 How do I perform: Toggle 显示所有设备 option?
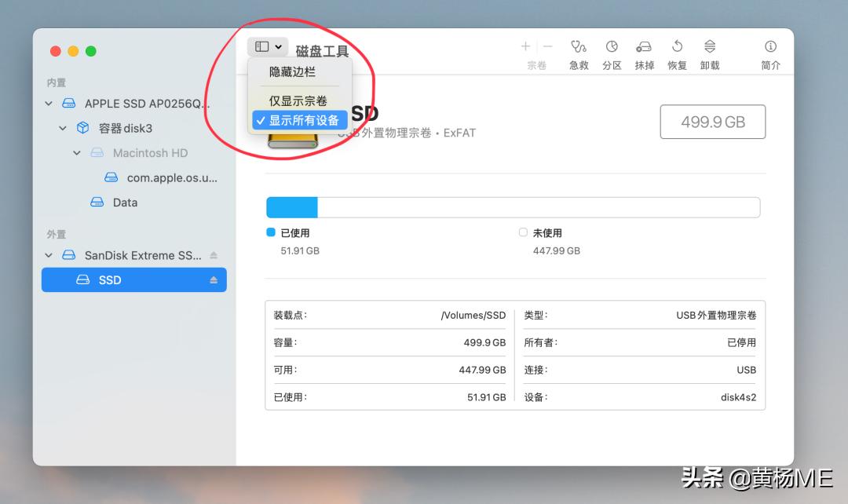(x=305, y=120)
